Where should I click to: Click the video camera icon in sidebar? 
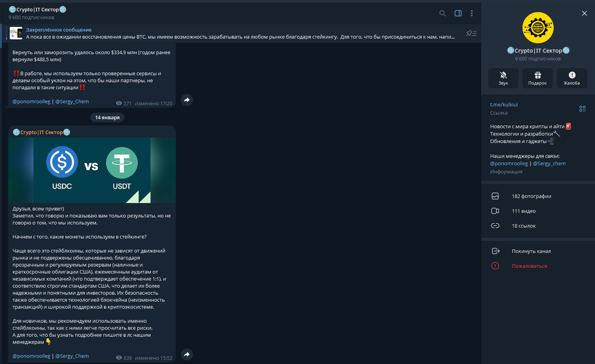click(495, 211)
